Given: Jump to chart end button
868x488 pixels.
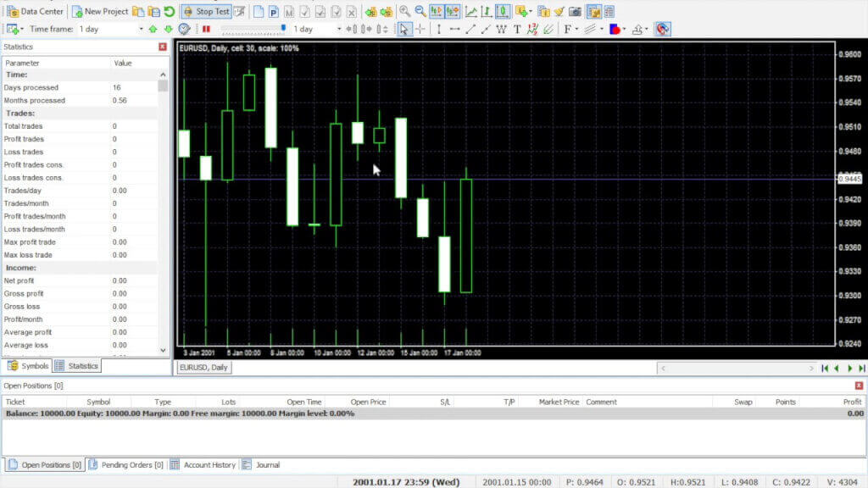Looking at the screenshot, I should (862, 368).
